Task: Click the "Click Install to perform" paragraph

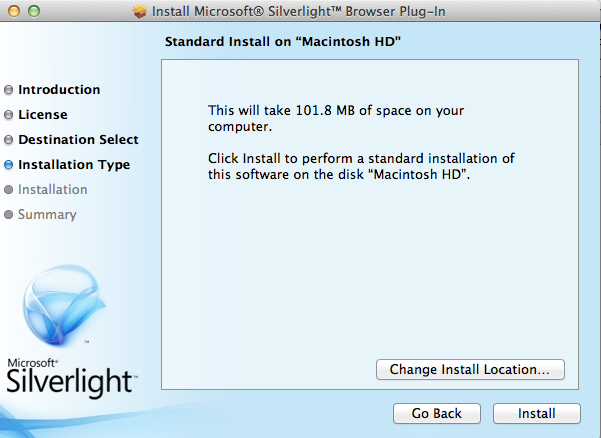Action: tap(361, 166)
